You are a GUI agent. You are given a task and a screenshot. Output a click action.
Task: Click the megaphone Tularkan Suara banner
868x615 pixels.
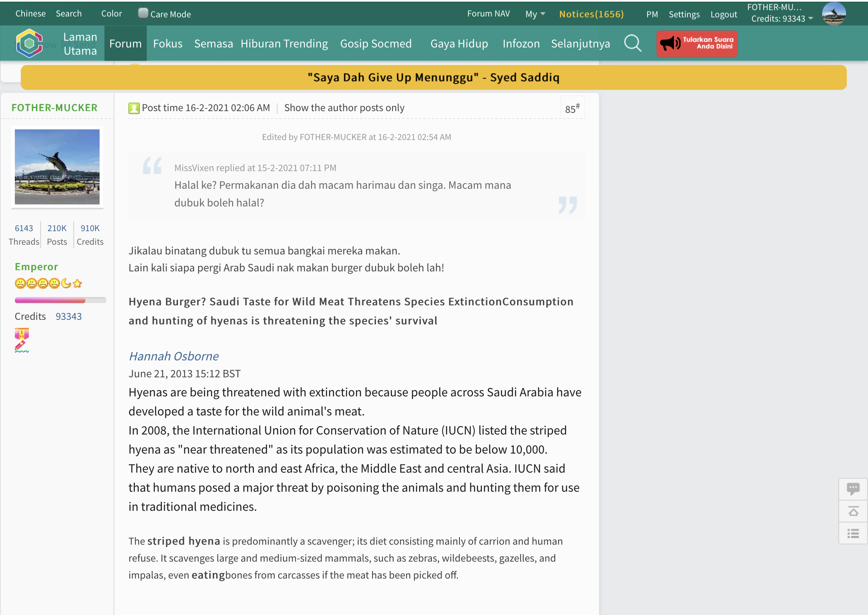click(697, 43)
